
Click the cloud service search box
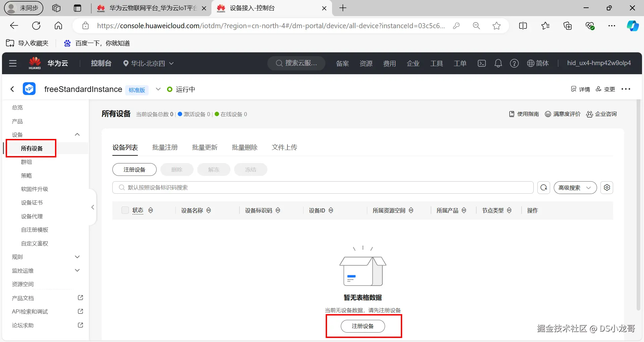296,63
